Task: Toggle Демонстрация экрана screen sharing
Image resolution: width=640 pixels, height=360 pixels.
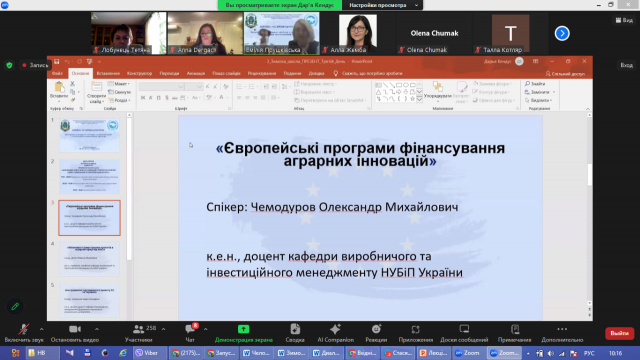Action: [x=244, y=333]
